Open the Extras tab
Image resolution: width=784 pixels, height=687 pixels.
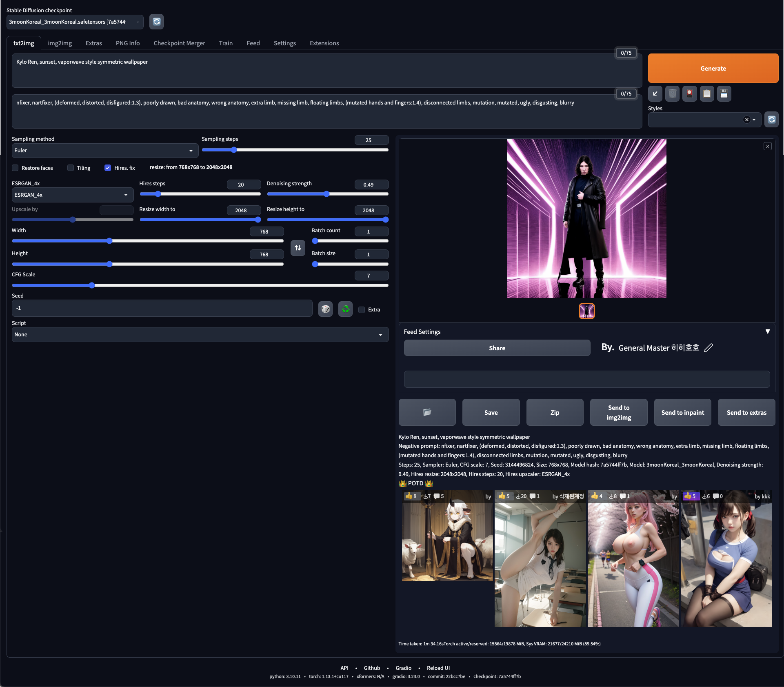click(x=94, y=43)
